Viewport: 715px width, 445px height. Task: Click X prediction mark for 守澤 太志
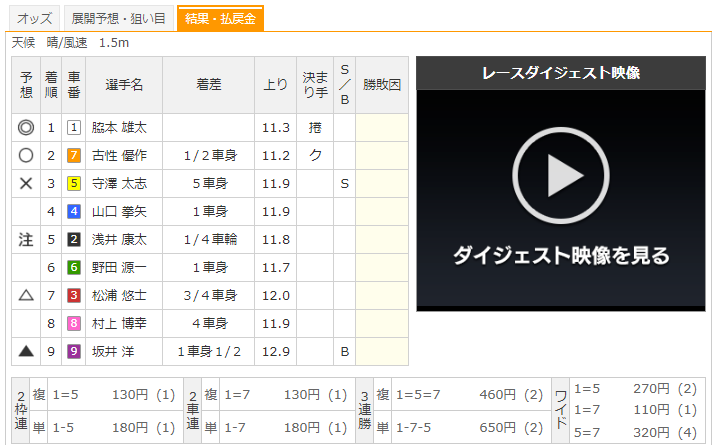coord(26,183)
